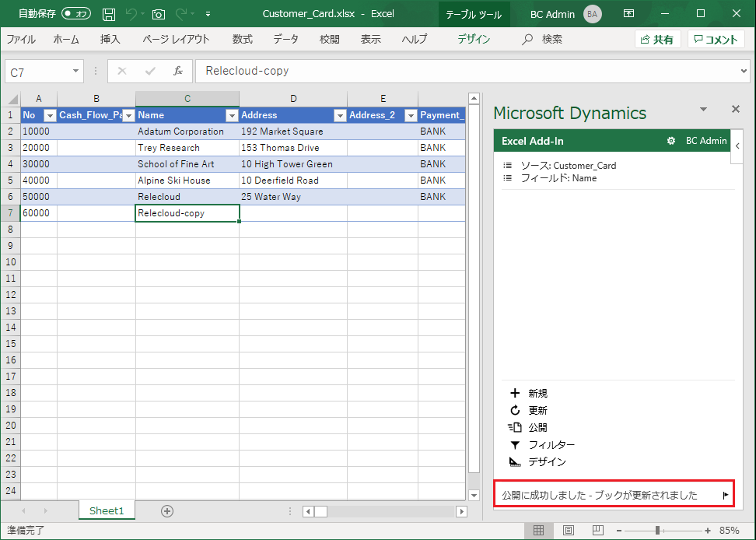Click the zoom in plus button

pyautogui.click(x=707, y=531)
